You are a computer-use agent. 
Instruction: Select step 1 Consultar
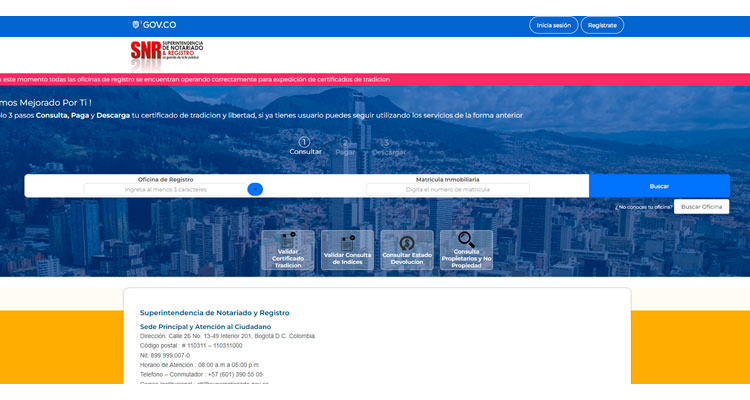[305, 146]
